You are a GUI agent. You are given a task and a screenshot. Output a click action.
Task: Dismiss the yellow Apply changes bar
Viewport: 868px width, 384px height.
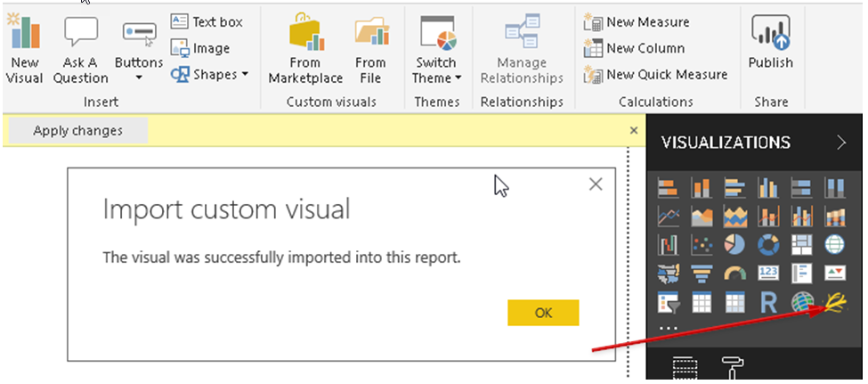634,130
